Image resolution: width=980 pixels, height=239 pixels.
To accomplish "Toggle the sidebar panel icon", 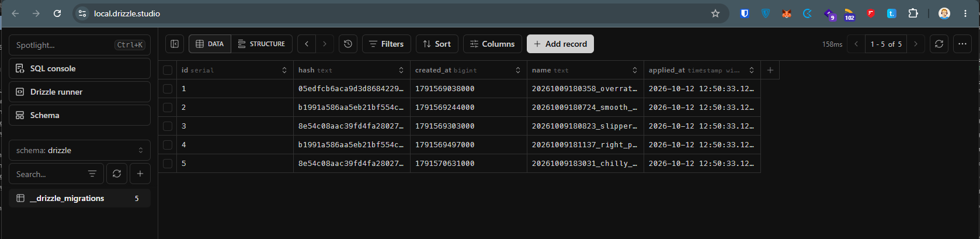I will point(174,44).
